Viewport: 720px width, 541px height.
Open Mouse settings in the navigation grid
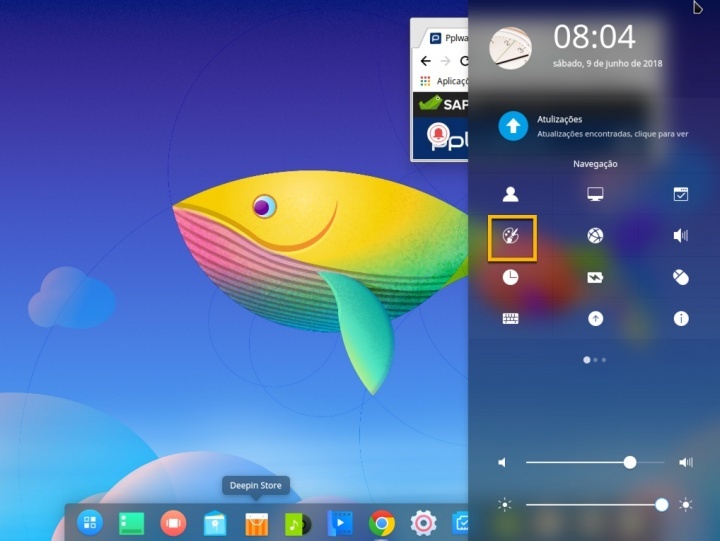coord(680,278)
